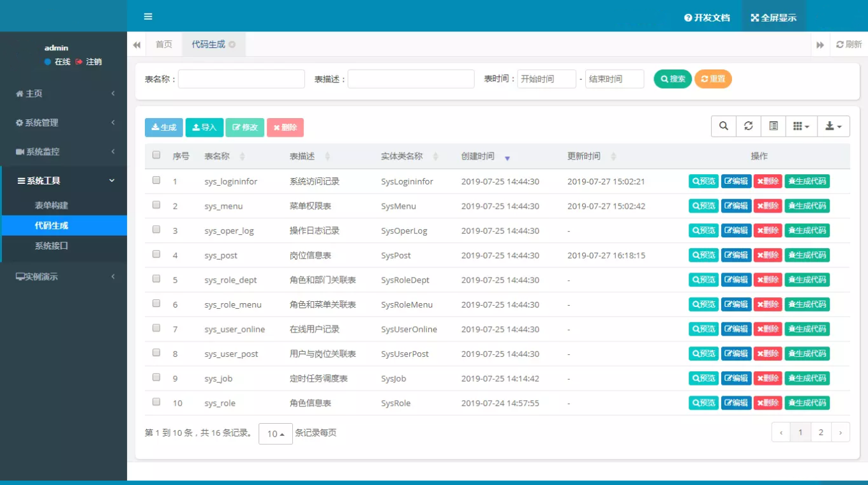Open 代码生成 in sidebar
Image resolution: width=868 pixels, height=485 pixels.
click(64, 225)
